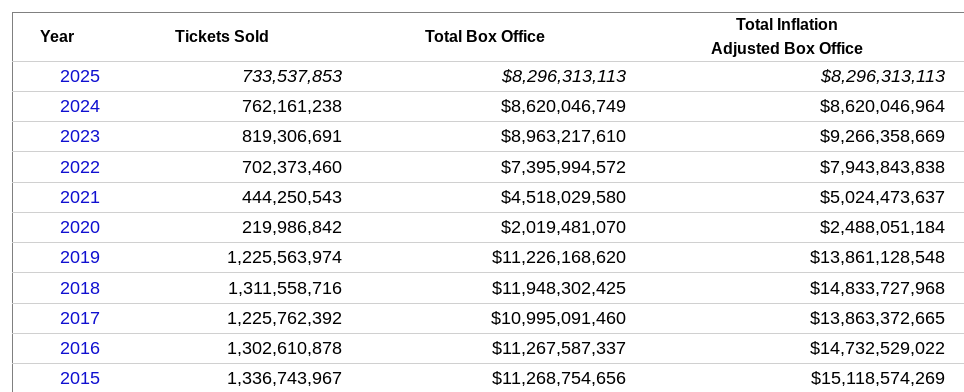
Task: Open the 2019 year link
Action: pos(79,257)
